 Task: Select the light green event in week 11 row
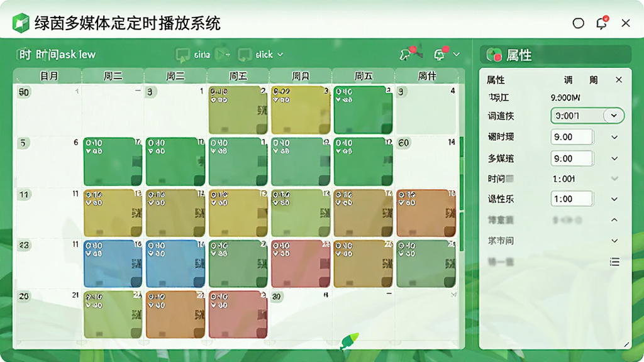pyautogui.click(x=301, y=213)
